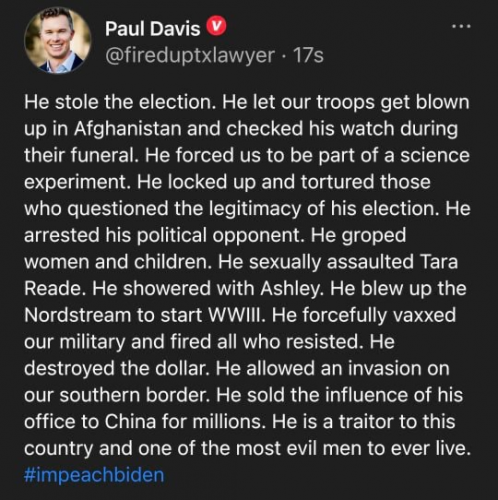Click the 17s post timestamp
The width and height of the screenshot is (498, 500).
click(308, 55)
